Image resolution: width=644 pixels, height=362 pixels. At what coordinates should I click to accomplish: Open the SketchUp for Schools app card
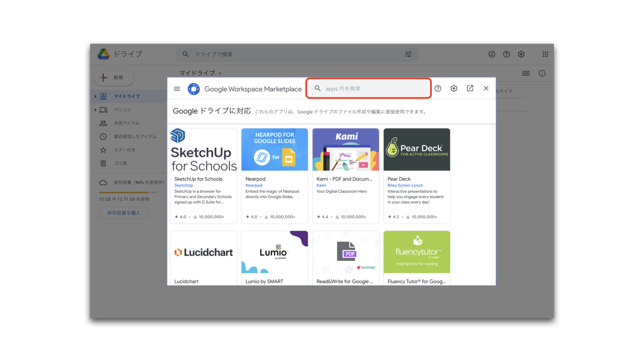(204, 176)
